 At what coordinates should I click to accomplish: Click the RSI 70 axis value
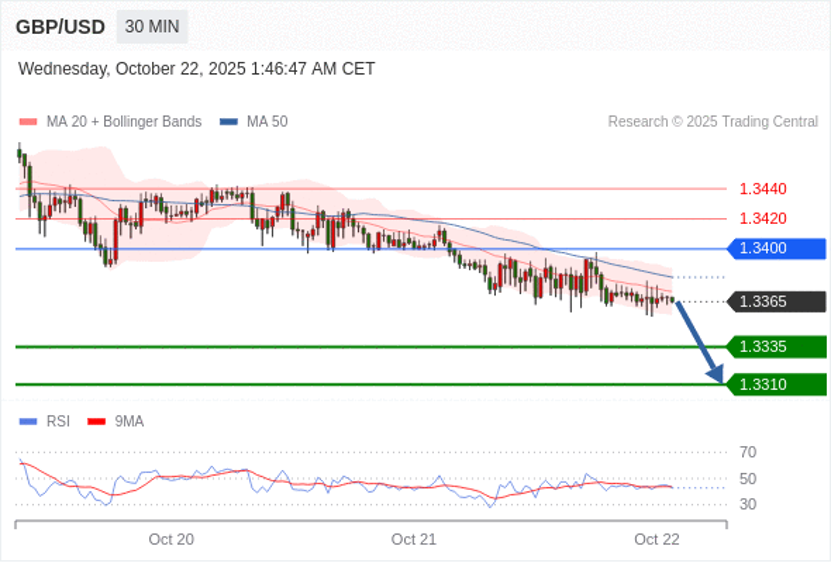coord(748,453)
